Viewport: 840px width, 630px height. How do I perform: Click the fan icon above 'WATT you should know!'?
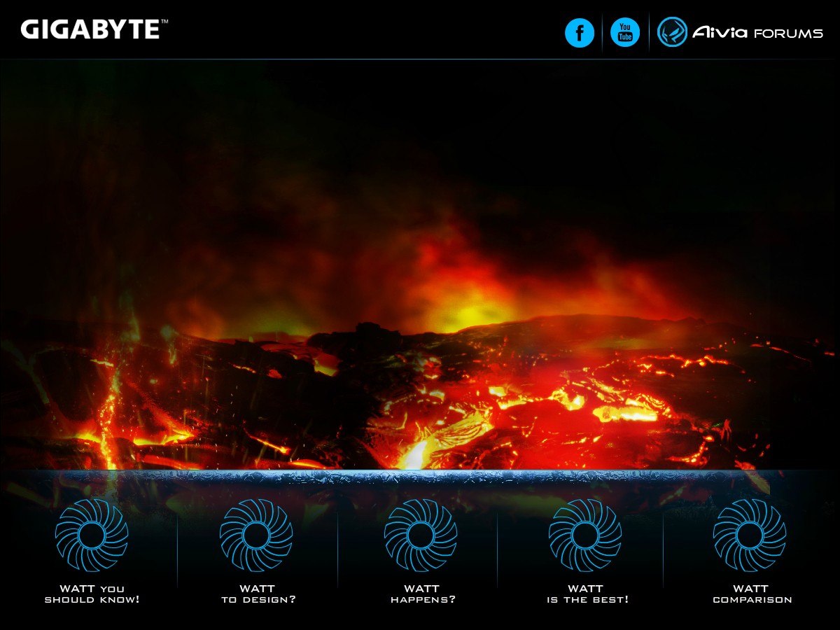pyautogui.click(x=92, y=535)
